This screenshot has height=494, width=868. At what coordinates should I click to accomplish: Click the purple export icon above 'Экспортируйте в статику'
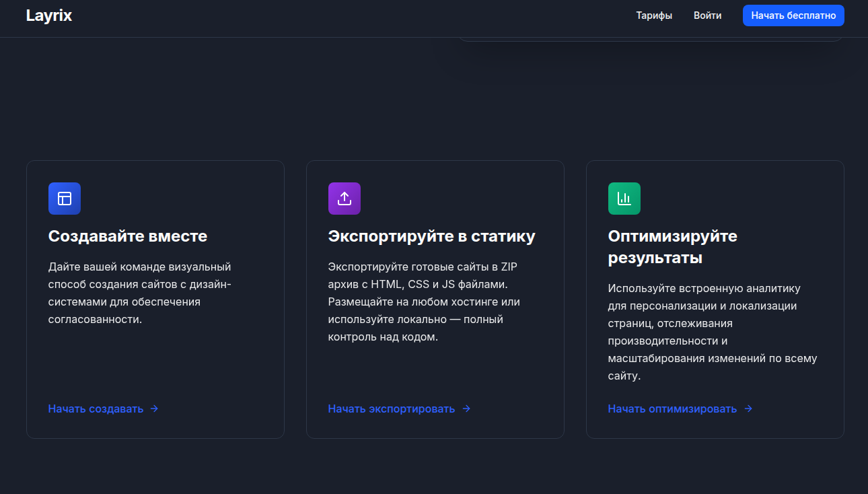(344, 199)
